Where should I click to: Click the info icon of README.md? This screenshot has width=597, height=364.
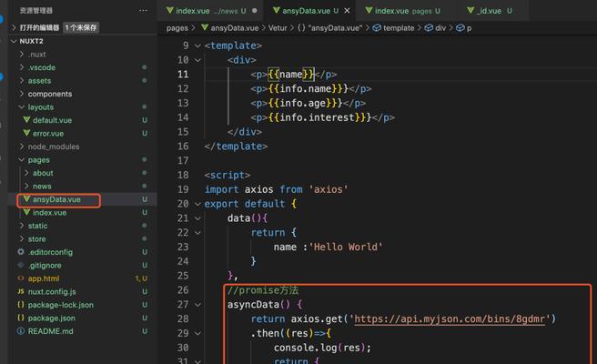click(x=21, y=331)
